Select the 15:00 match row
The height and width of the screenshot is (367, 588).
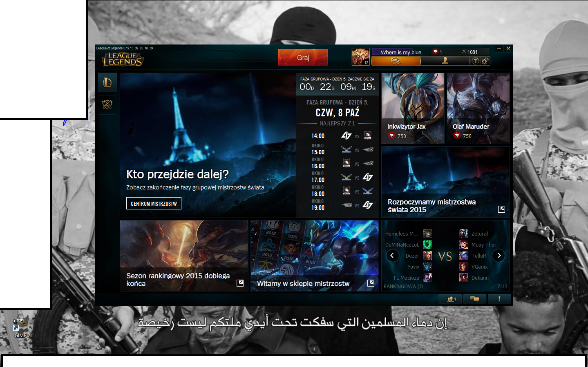pos(338,149)
